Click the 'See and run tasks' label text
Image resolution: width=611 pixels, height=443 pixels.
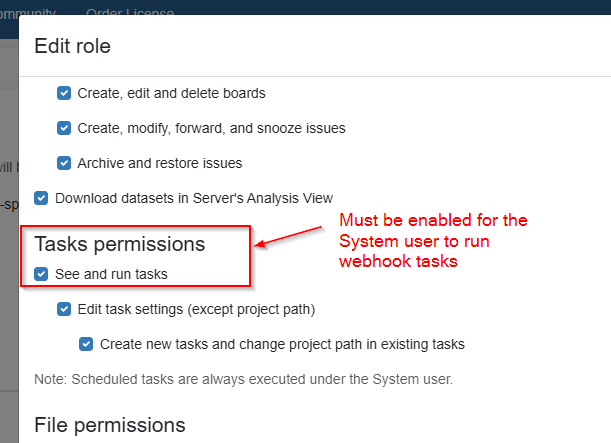110,273
